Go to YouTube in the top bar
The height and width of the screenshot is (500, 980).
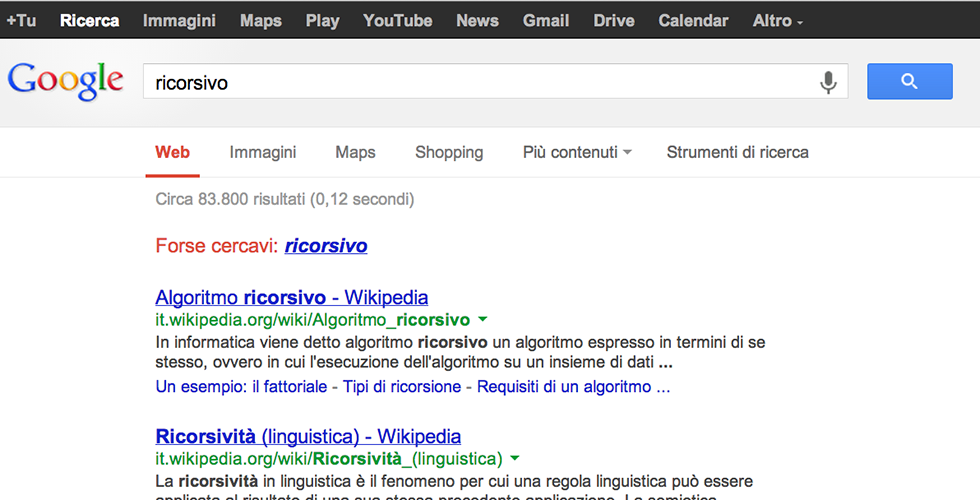coord(397,20)
